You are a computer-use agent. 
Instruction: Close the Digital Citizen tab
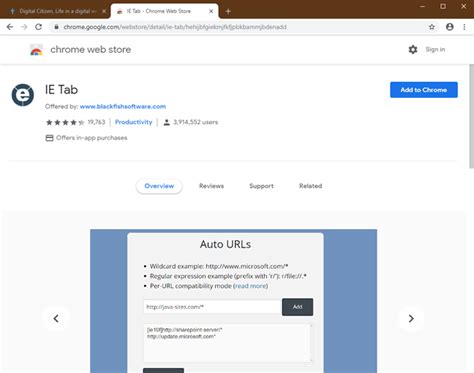coord(104,11)
